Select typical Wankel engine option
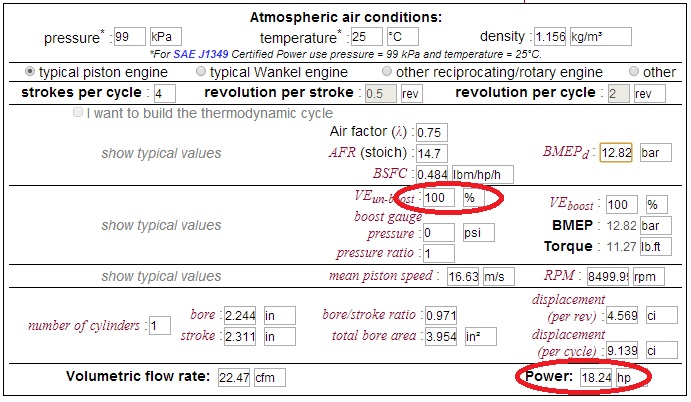691x402 pixels. (202, 72)
